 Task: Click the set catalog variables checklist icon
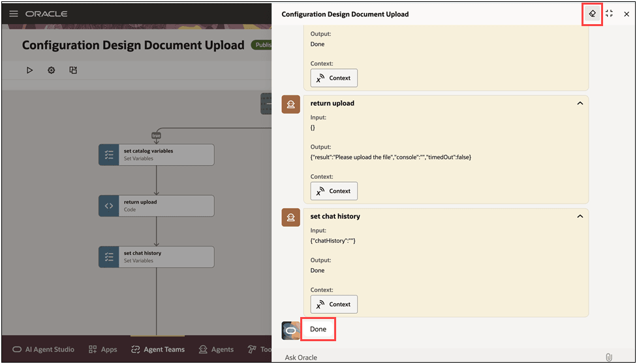click(x=109, y=155)
